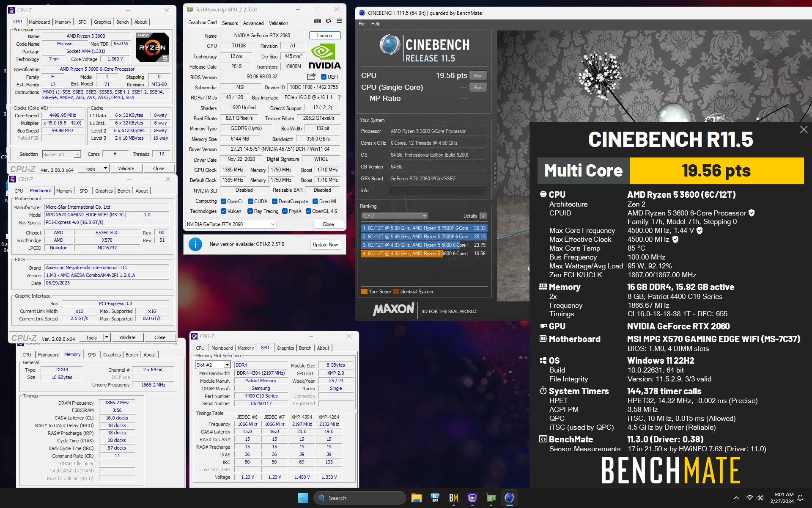Click the Update Now button

[326, 244]
